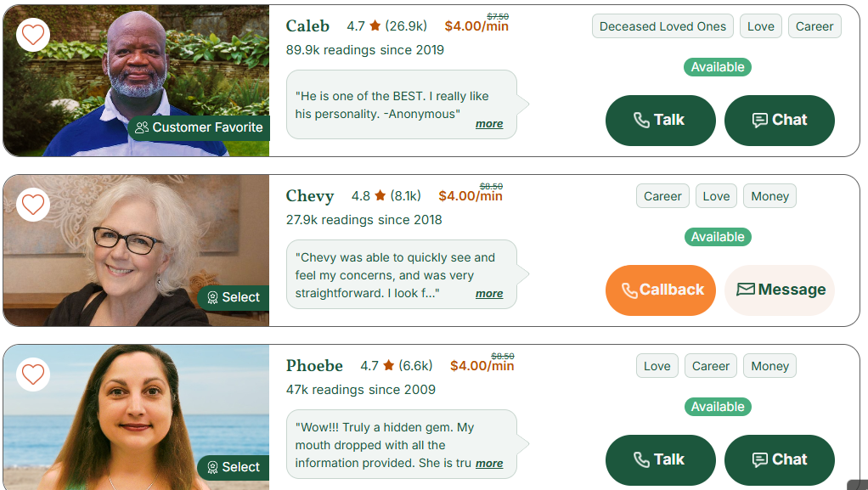Open Chat with Caleb
The width and height of the screenshot is (868, 490).
[x=779, y=121]
